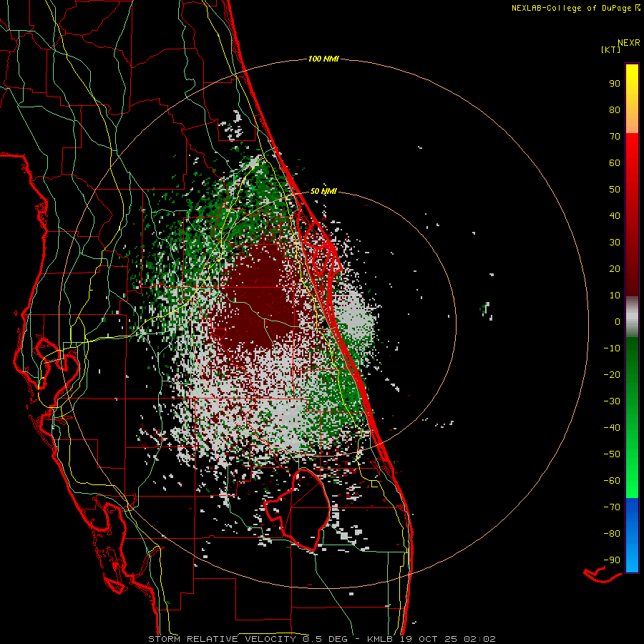Screen dimensions: 644x644
Task: Click the red-outlined Lake Okeechobee shape
Action: 296,509
